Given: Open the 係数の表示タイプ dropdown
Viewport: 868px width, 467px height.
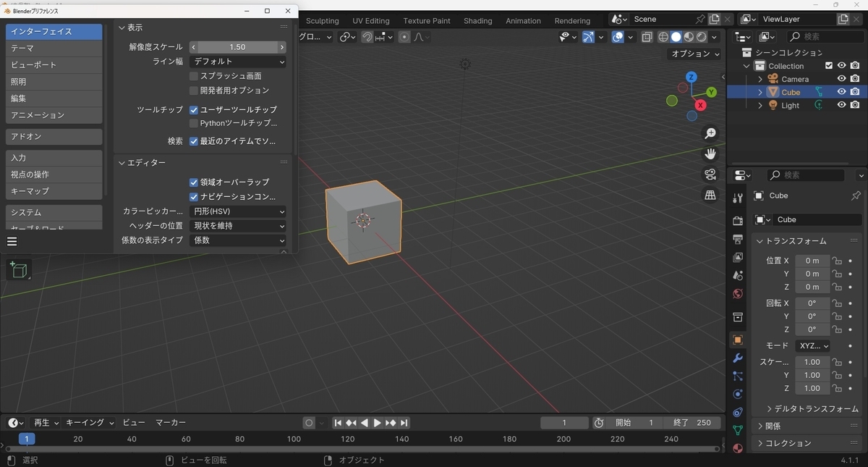Looking at the screenshot, I should pos(238,240).
